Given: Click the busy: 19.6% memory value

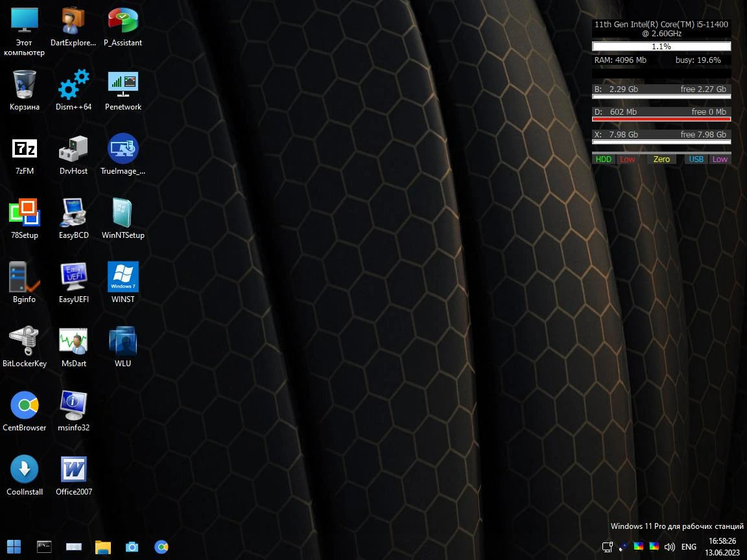Looking at the screenshot, I should 698,60.
